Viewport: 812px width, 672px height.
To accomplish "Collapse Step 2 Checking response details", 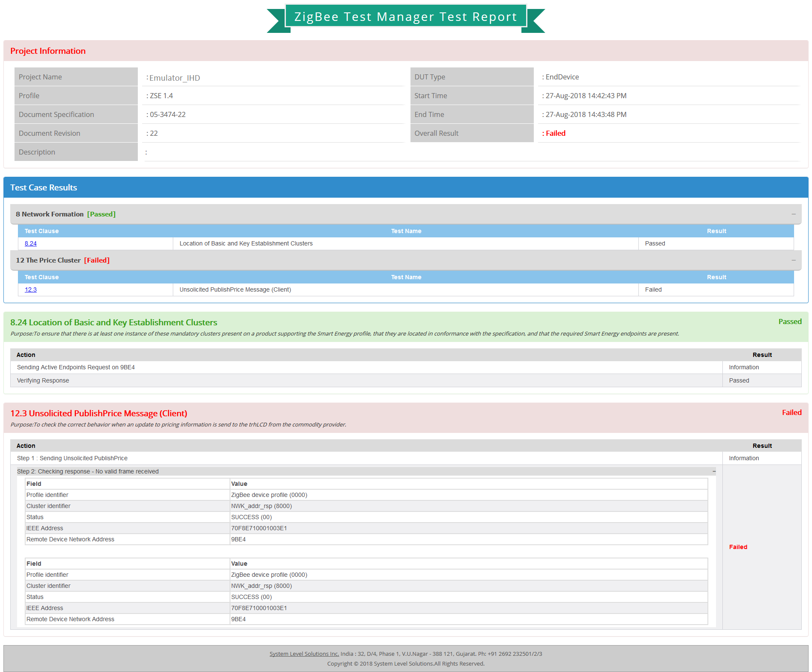I will click(714, 471).
